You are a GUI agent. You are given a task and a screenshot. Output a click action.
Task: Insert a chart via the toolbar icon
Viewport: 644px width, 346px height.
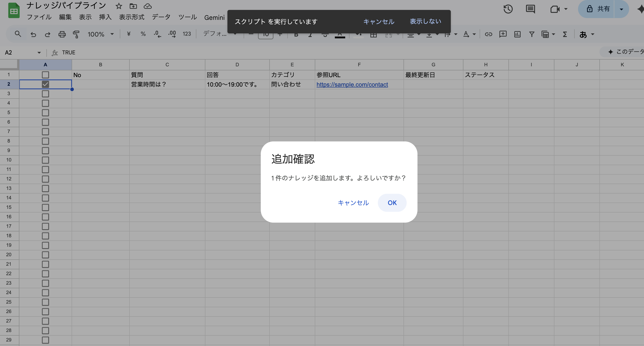point(517,34)
